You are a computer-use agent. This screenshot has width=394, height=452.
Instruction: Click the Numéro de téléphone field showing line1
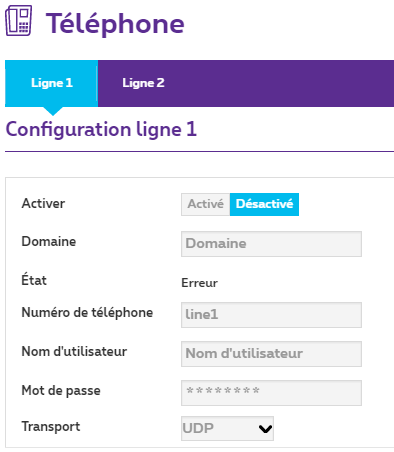coord(271,315)
